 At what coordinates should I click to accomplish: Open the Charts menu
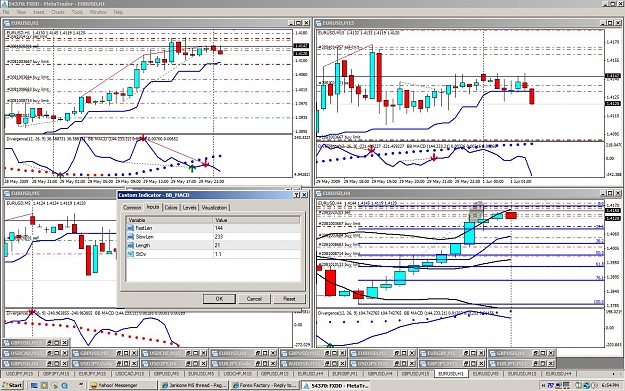click(x=58, y=12)
